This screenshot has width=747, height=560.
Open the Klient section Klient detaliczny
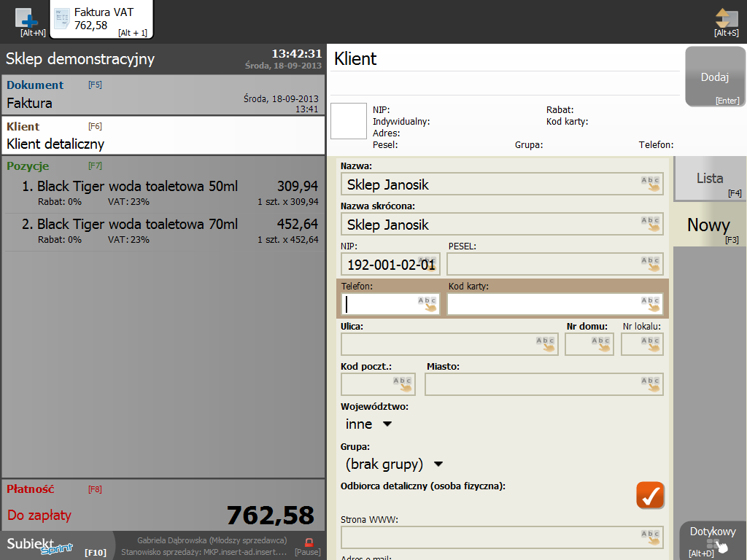(163, 135)
